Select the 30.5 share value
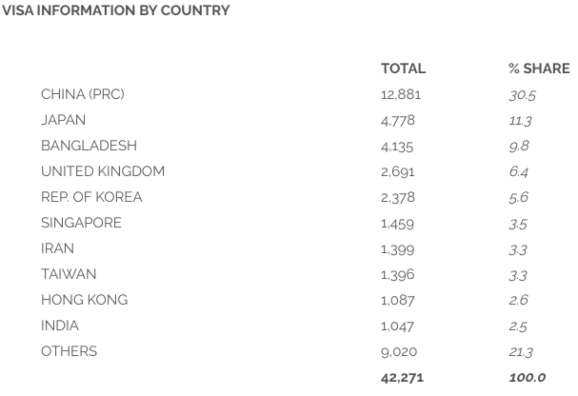The image size is (578, 396). [x=522, y=95]
